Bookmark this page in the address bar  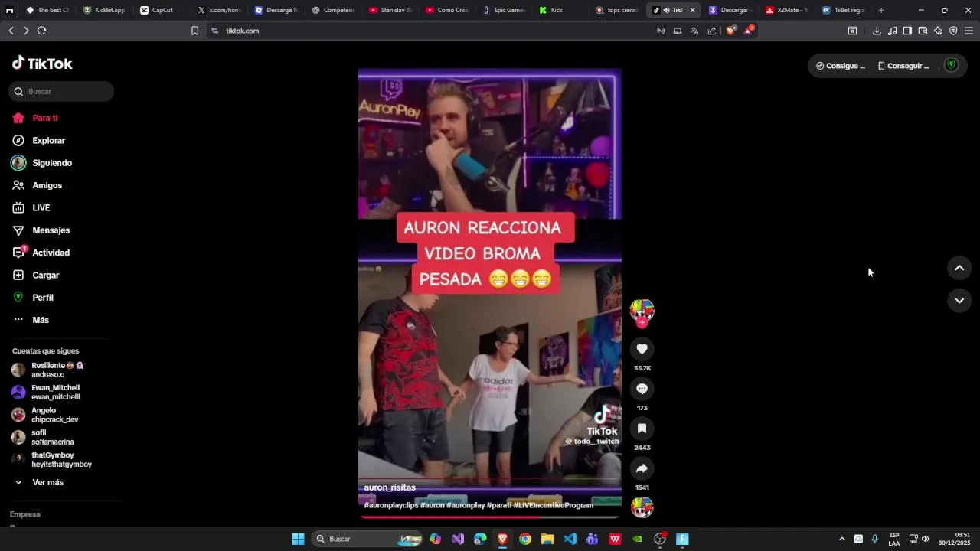pos(194,31)
